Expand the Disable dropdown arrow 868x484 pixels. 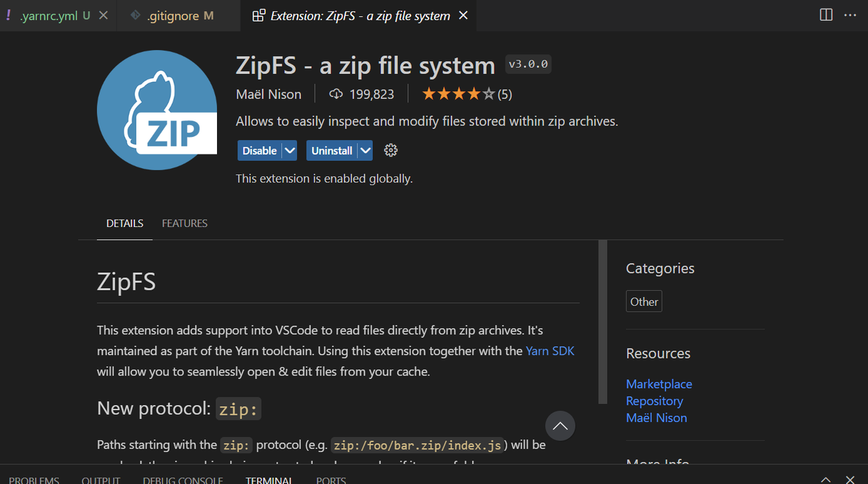click(290, 150)
